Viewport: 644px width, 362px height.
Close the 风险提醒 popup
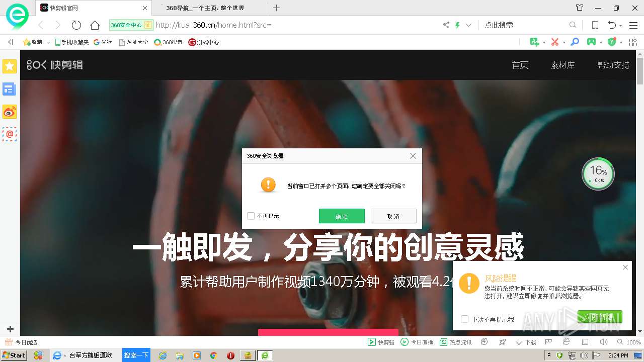click(x=625, y=267)
